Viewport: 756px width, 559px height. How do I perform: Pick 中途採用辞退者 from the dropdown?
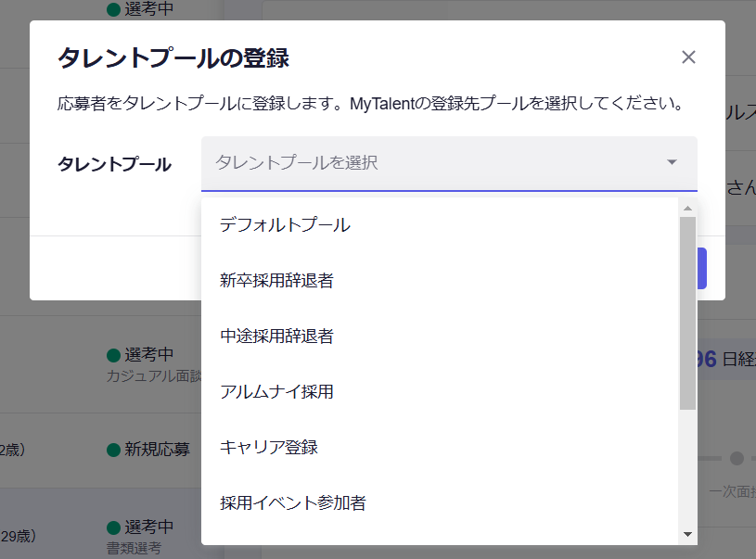276,336
